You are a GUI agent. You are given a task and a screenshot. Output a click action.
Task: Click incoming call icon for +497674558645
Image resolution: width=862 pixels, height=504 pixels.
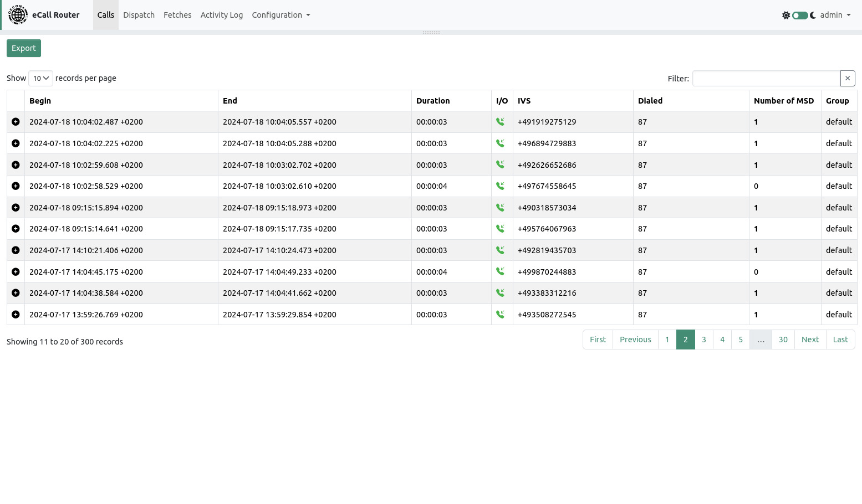(x=500, y=186)
